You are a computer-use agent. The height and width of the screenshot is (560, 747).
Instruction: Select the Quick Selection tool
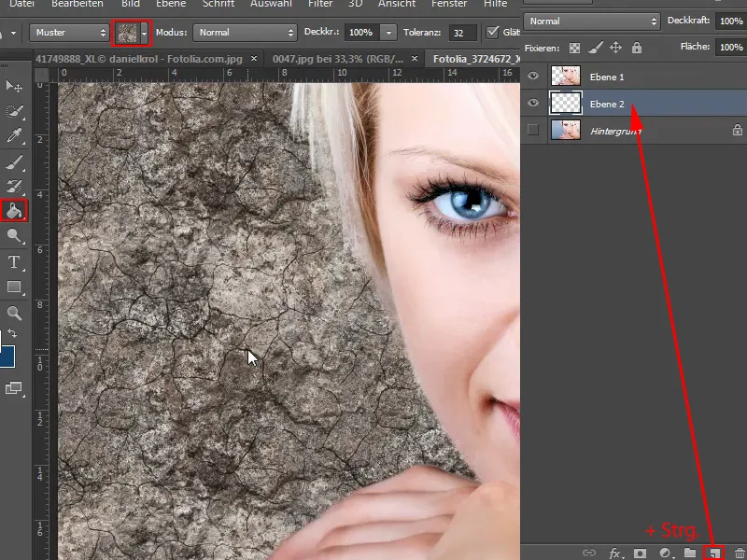(x=13, y=111)
